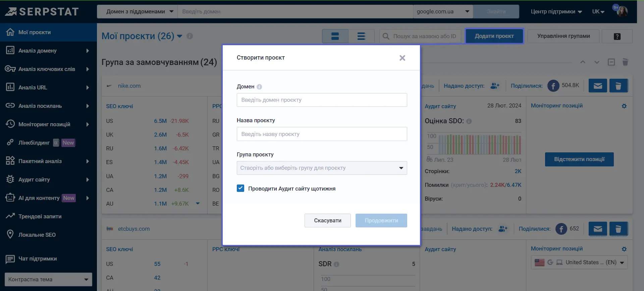Viewport: 644px width, 291px height.
Task: Open the United States (EN) region dropdown
Action: tap(579, 262)
